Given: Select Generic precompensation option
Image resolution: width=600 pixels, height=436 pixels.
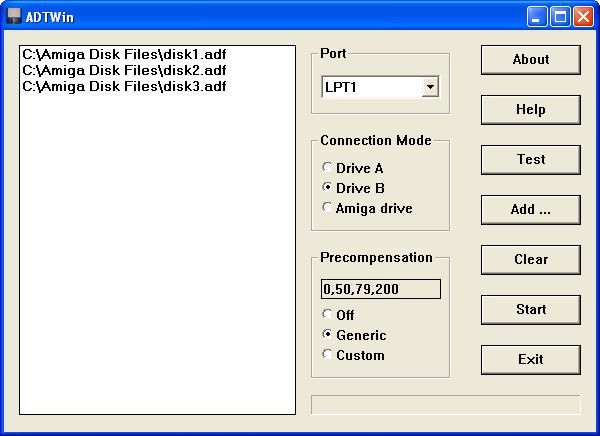Looking at the screenshot, I should tap(327, 335).
